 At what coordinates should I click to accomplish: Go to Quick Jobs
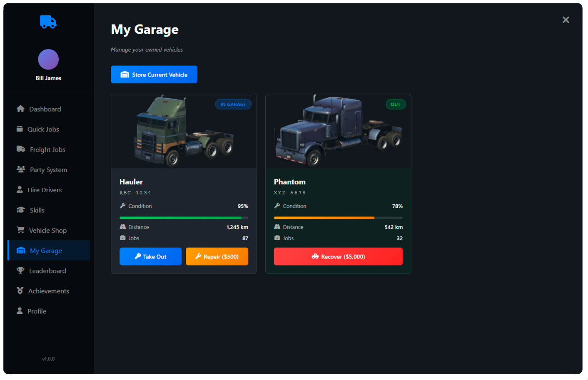(49, 129)
